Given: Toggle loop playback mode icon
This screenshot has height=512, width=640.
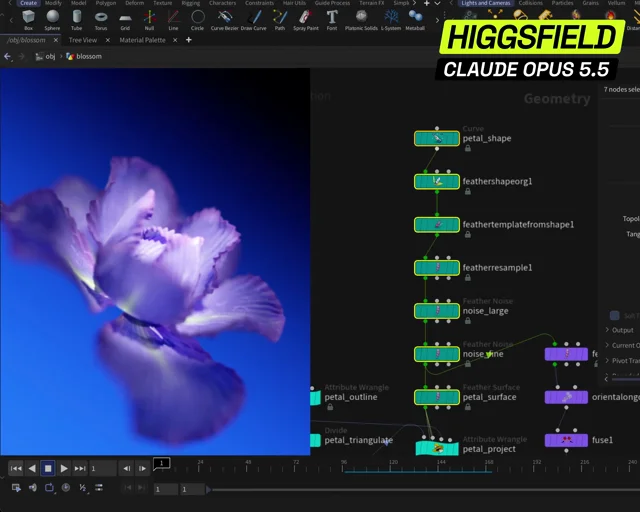Looking at the screenshot, I should (x=49, y=488).
